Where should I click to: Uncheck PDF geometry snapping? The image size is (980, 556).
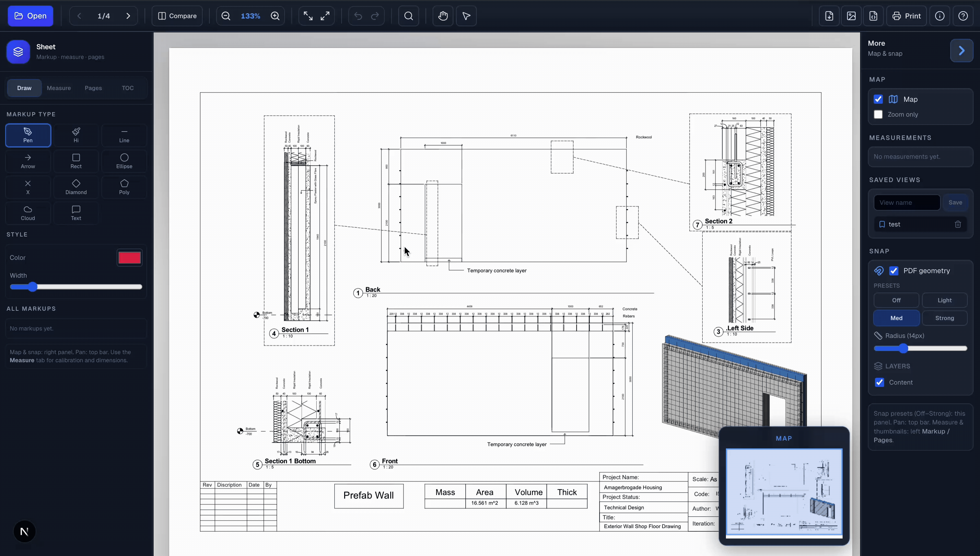pyautogui.click(x=894, y=270)
